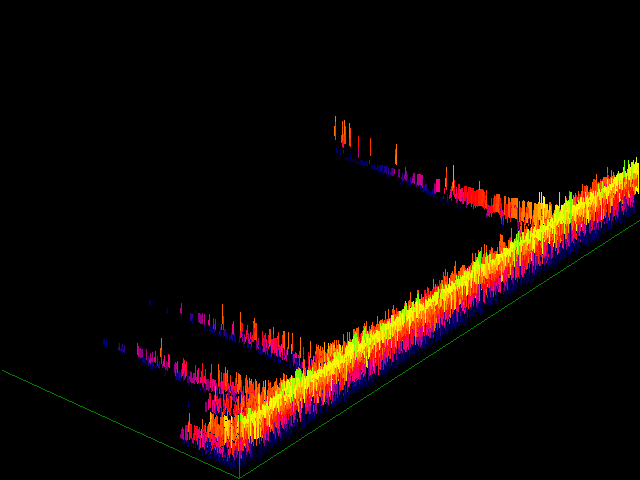Viewport: 640px width, 480px height.
Task: Click the isolated orange spike on the upper branch
Action: pyautogui.click(x=396, y=156)
